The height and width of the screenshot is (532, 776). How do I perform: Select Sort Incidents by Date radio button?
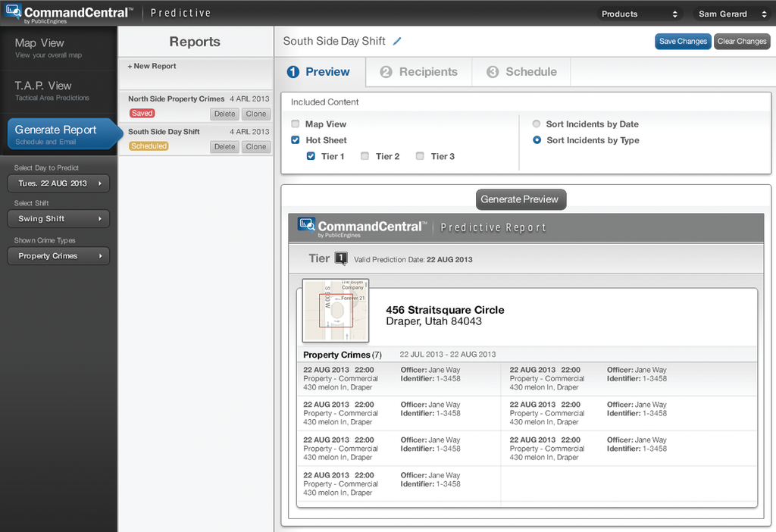[x=537, y=124]
